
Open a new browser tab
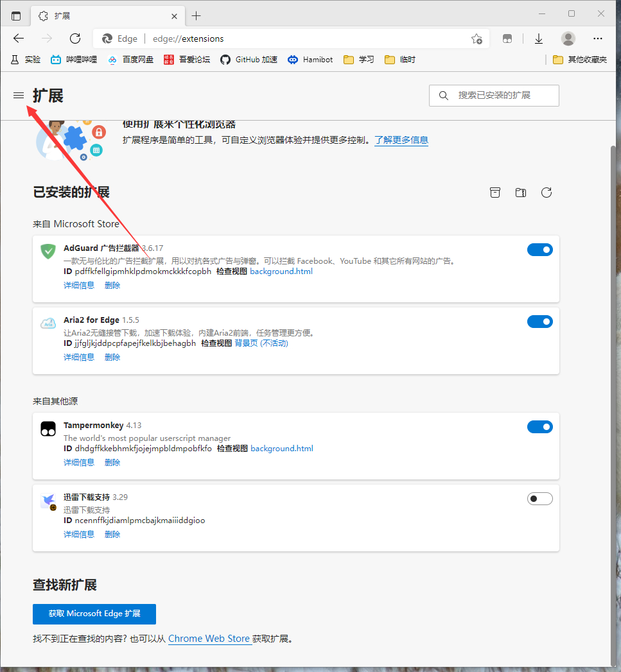[x=196, y=16]
